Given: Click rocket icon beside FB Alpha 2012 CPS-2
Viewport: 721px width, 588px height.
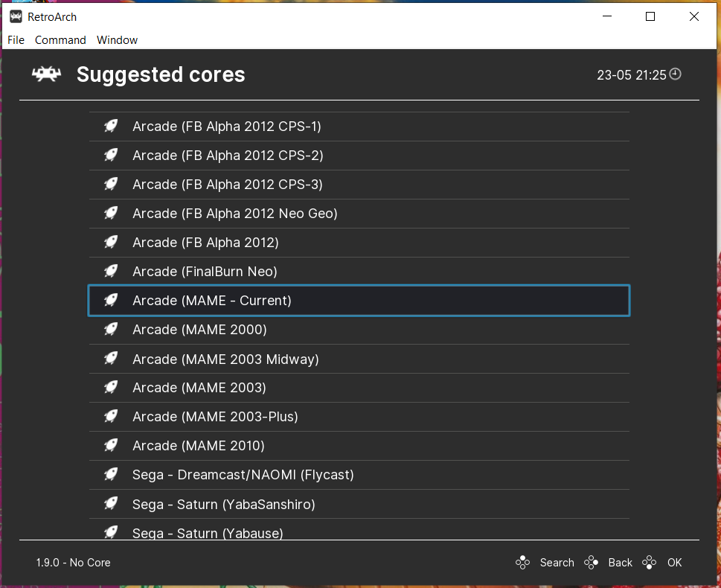Looking at the screenshot, I should click(111, 155).
